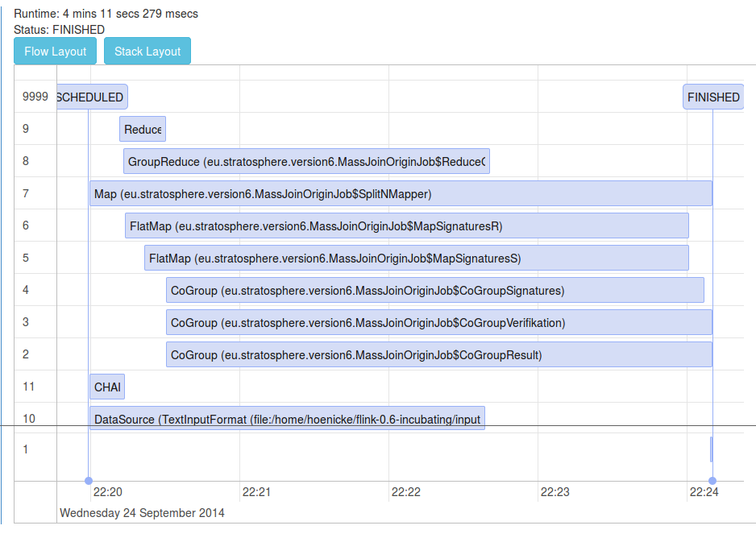This screenshot has width=756, height=538.
Task: Click the small bar in row 1
Action: point(711,449)
